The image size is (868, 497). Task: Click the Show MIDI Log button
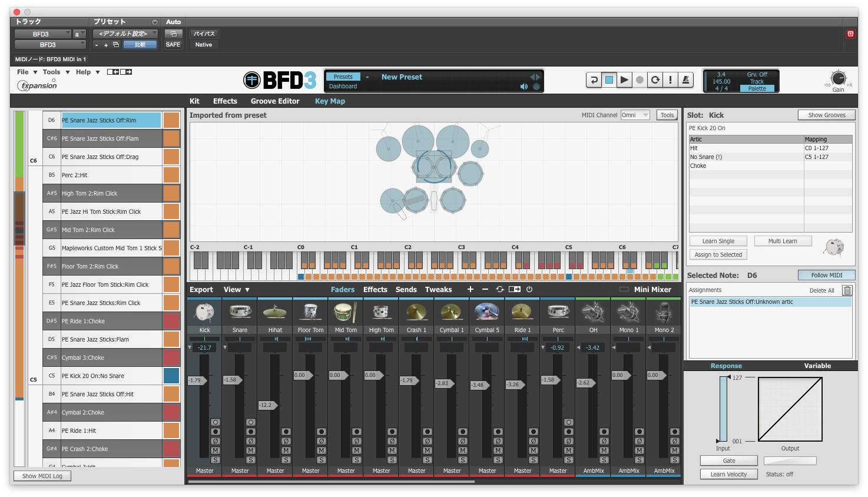pyautogui.click(x=42, y=476)
